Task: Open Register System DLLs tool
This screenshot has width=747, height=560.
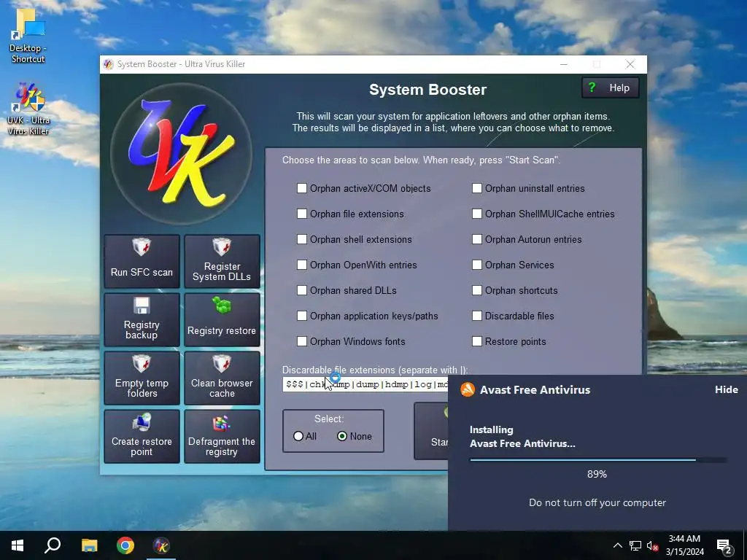Action: [222, 261]
